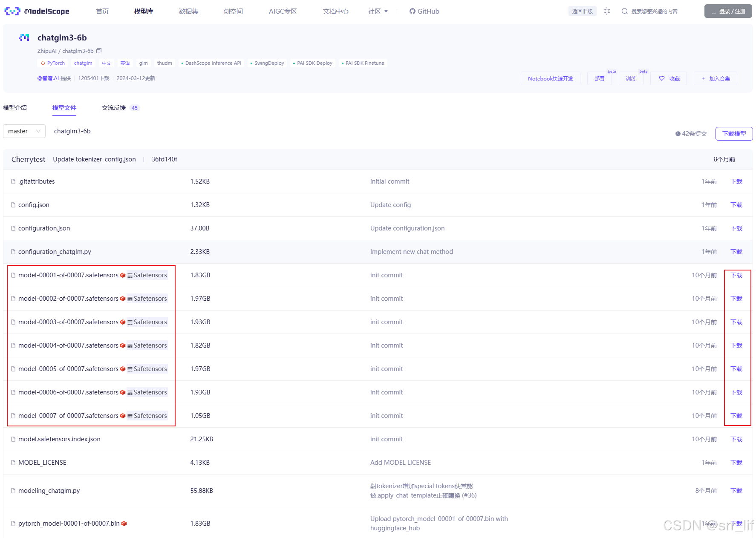The height and width of the screenshot is (538, 756).
Task: Click the plus 加入合集 button
Action: click(716, 78)
